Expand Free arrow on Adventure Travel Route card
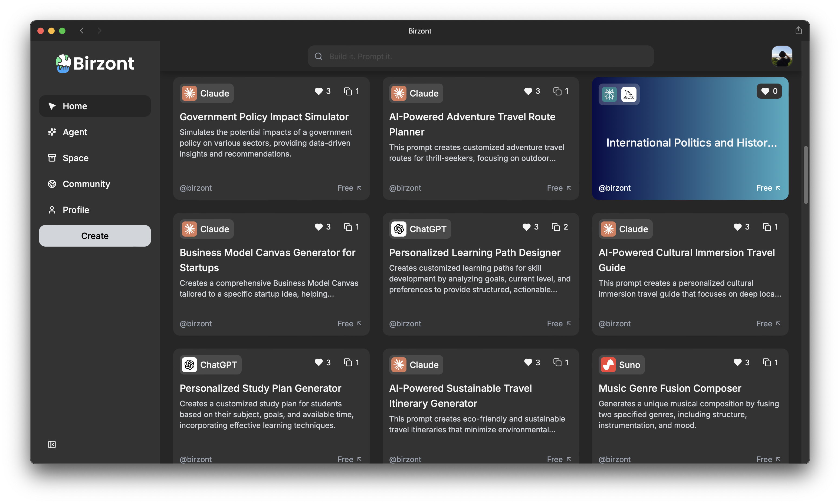This screenshot has width=840, height=504. [569, 188]
